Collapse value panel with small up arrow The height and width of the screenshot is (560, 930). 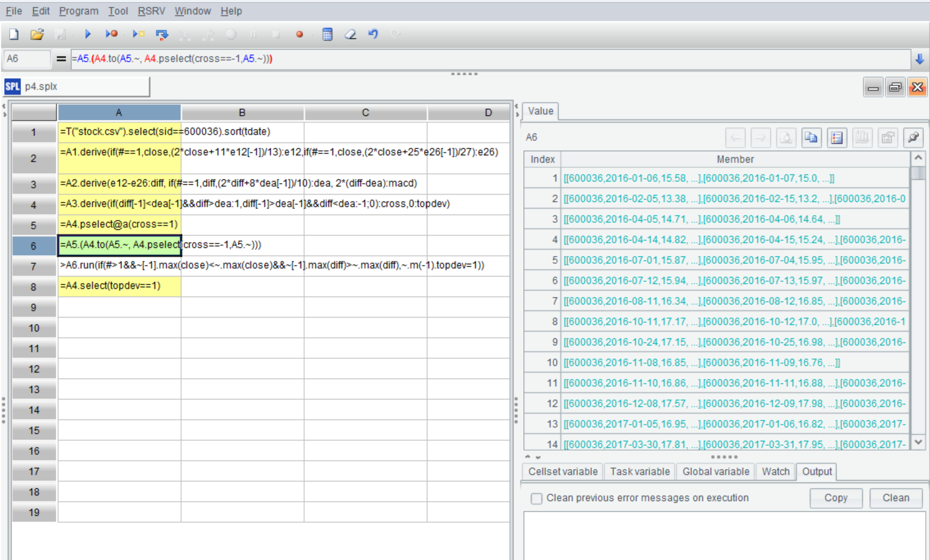coord(528,457)
